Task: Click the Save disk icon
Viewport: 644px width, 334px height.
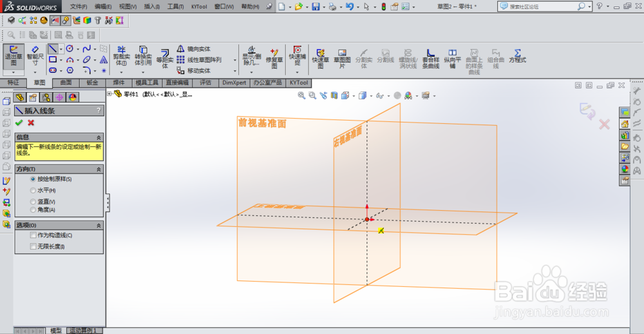Action: pyautogui.click(x=316, y=6)
